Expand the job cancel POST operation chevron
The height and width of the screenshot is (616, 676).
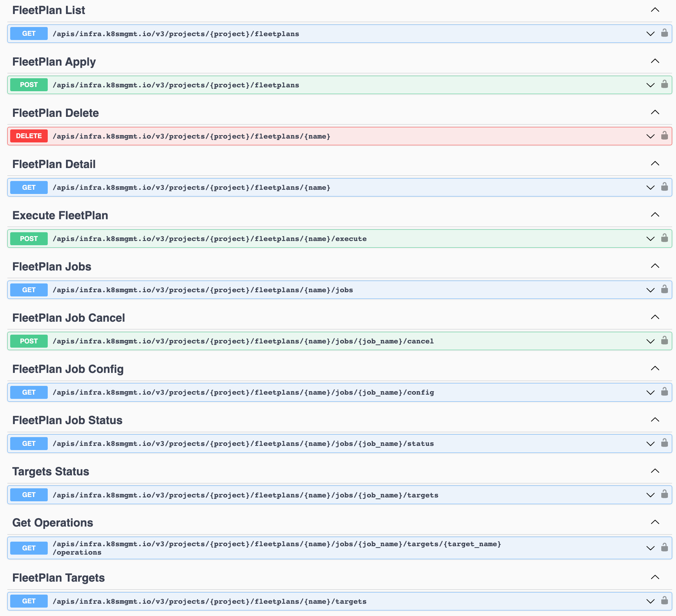(650, 341)
